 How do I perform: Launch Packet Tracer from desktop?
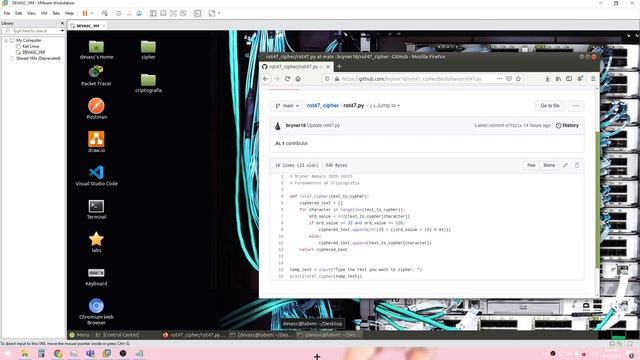(x=96, y=76)
